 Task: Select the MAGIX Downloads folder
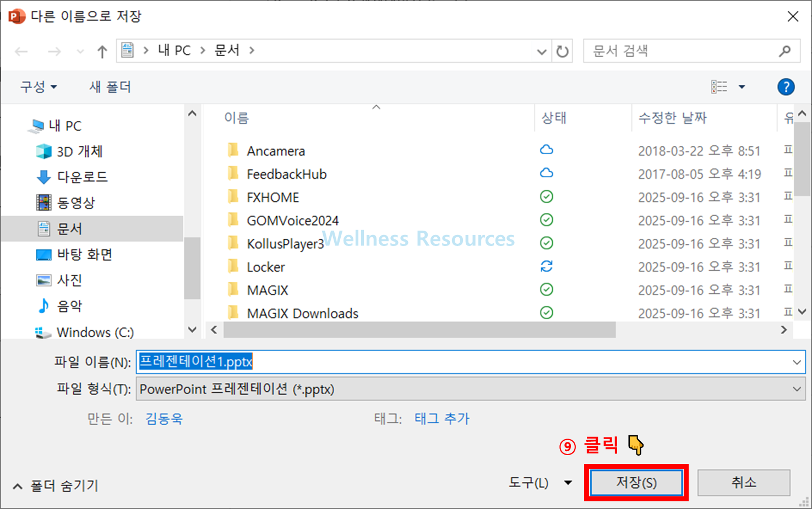[303, 314]
